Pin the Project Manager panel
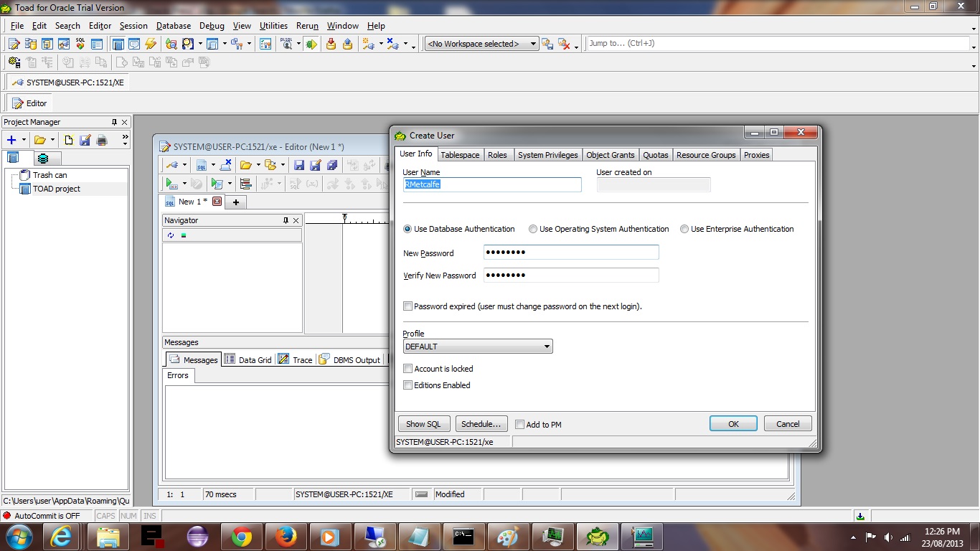The image size is (980, 551). click(x=114, y=122)
